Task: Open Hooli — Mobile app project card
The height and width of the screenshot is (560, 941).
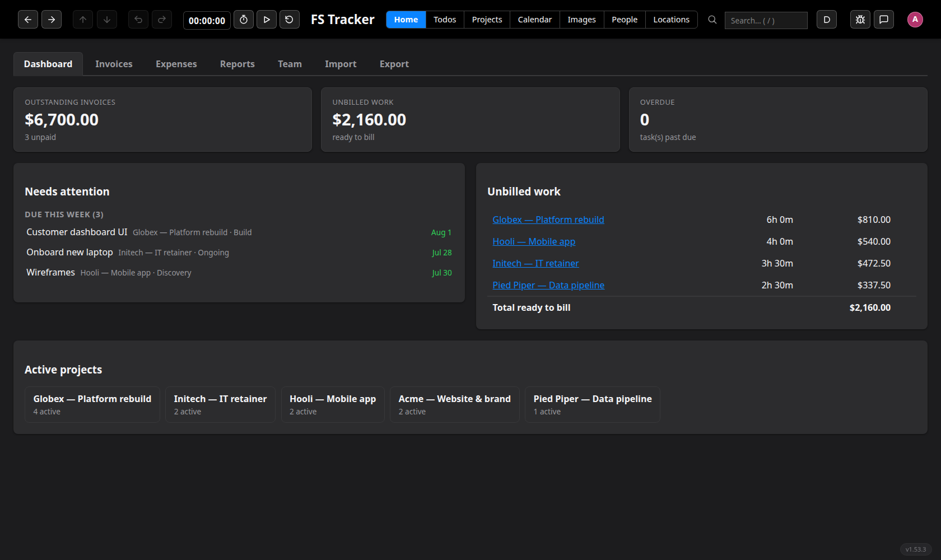Action: (333, 404)
